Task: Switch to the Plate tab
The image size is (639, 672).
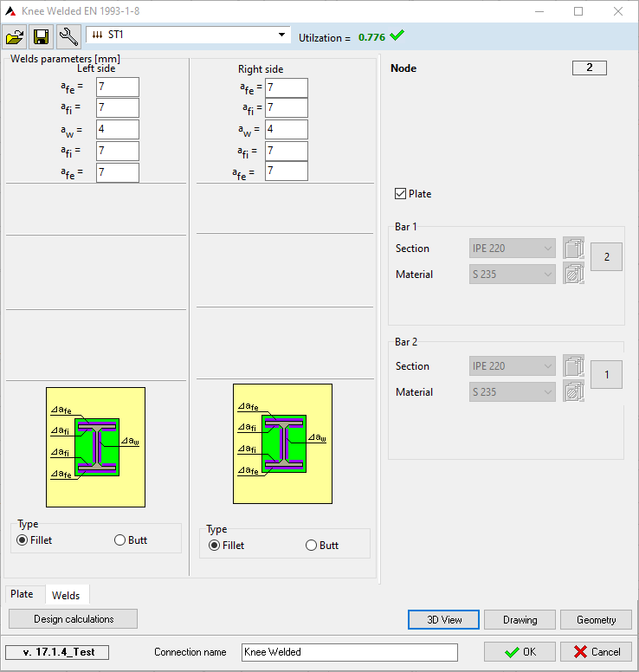Action: (23, 594)
